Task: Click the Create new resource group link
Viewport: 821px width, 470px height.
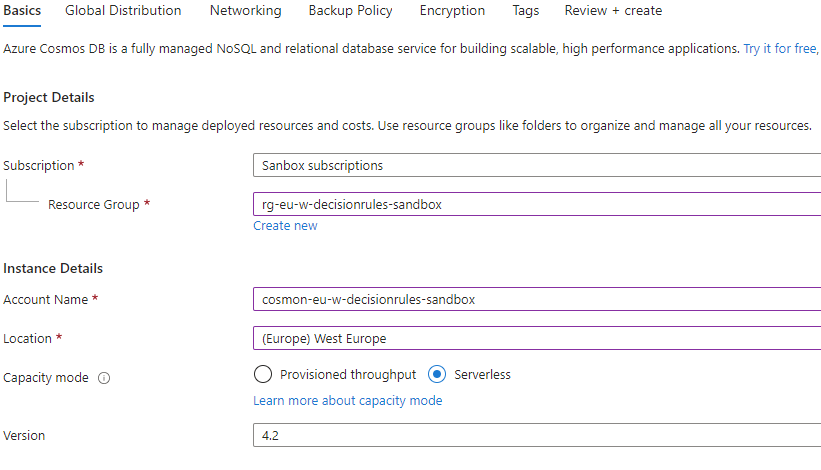Action: click(x=285, y=226)
